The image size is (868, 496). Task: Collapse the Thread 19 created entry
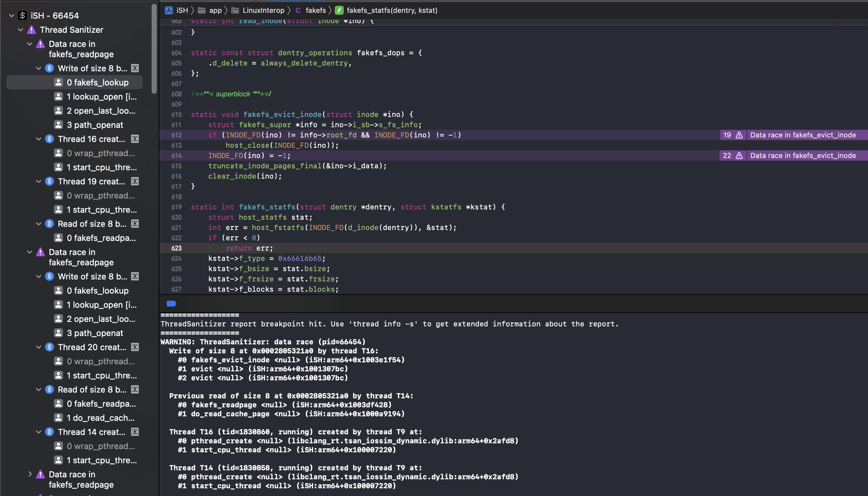pyautogui.click(x=38, y=181)
